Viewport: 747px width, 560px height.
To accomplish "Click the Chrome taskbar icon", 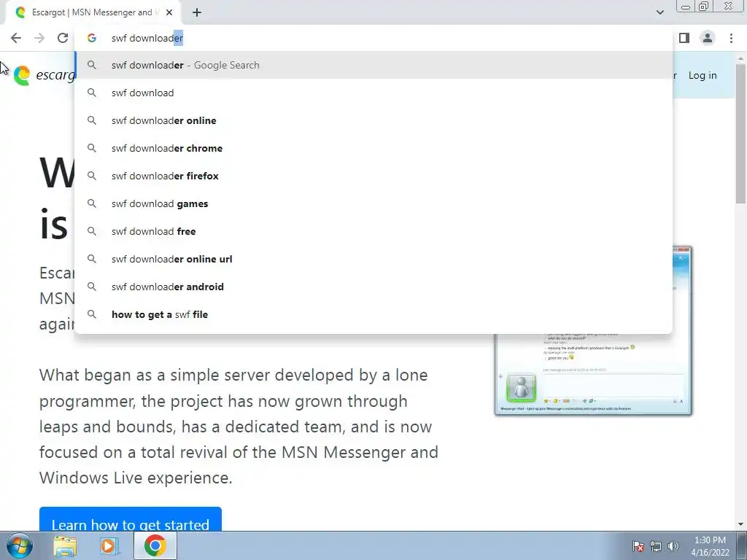I will coord(155,545).
